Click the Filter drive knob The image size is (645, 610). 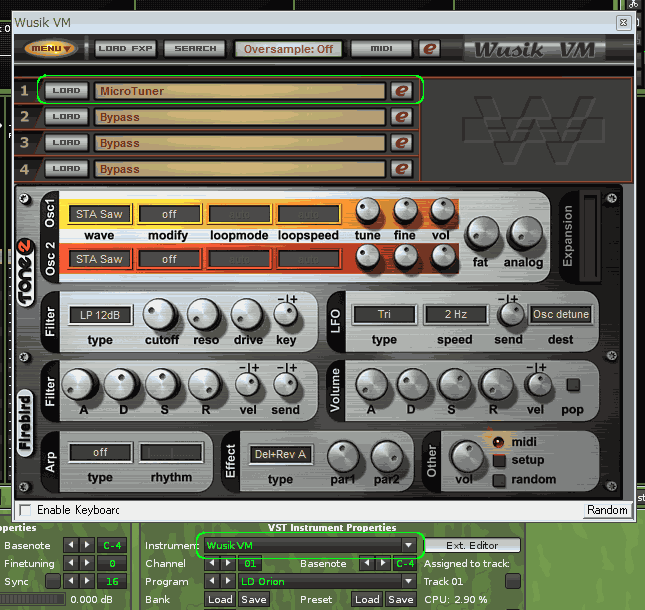coord(247,315)
